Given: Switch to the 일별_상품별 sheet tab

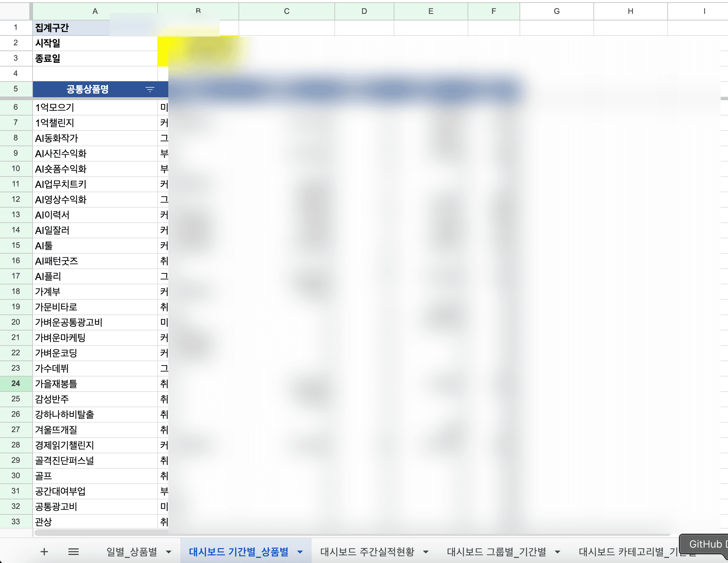Looking at the screenshot, I should [132, 552].
